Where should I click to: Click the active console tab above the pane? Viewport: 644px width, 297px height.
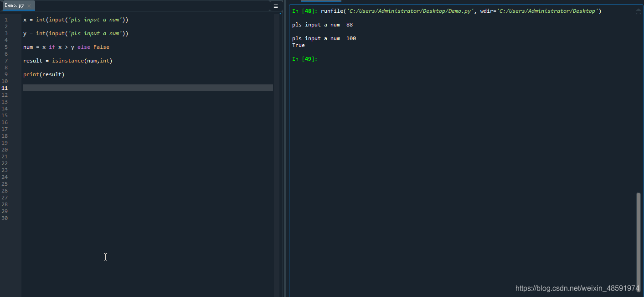click(x=321, y=2)
